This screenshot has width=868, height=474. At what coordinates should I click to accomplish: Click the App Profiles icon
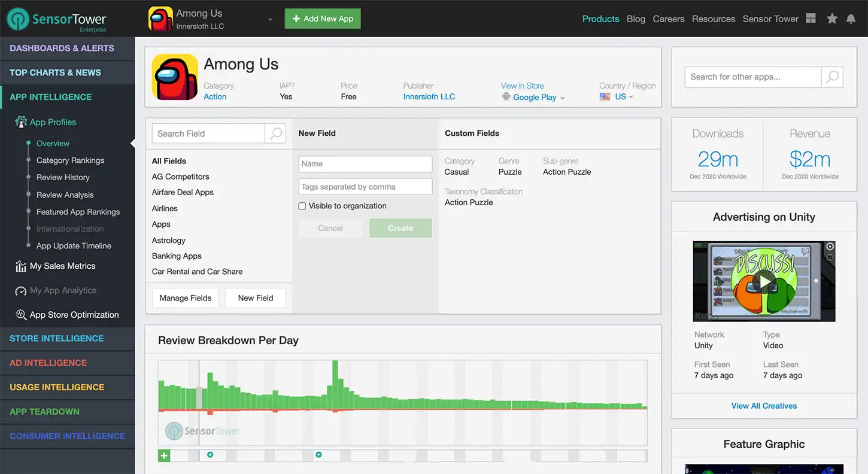(21, 121)
